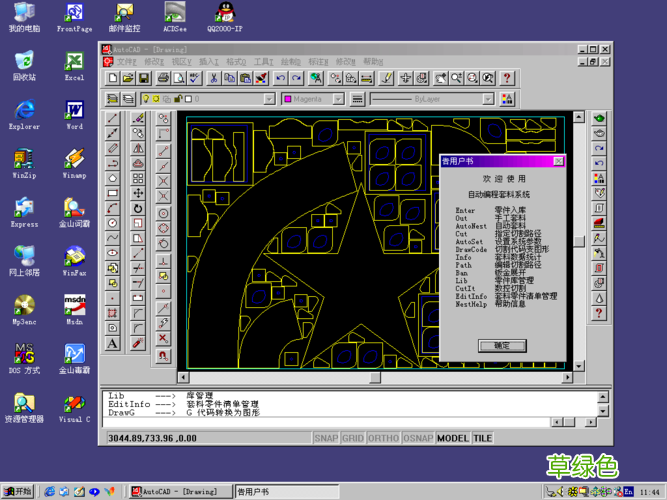Click the Magenta color swatch
Screen dimensions: 667x500
pyautogui.click(x=289, y=99)
